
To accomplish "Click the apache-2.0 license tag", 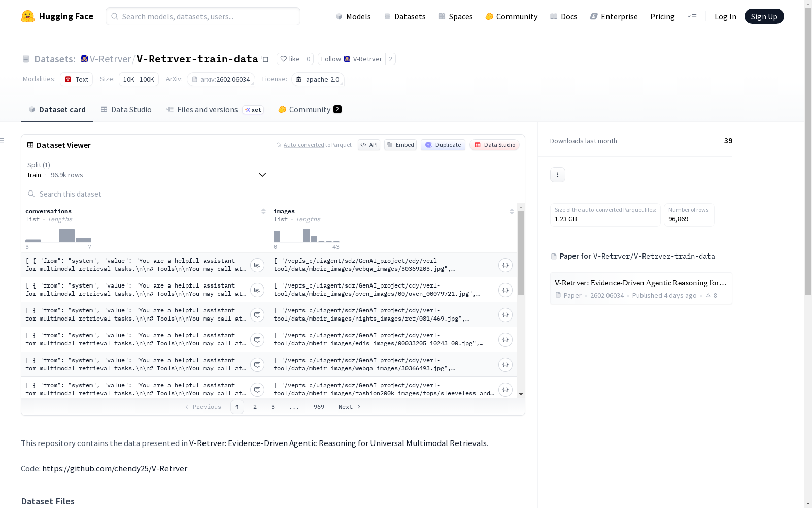I will (318, 79).
